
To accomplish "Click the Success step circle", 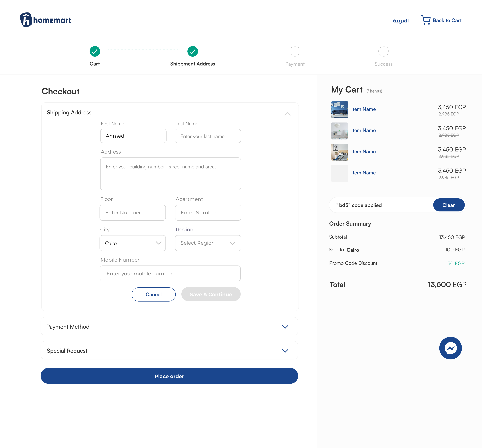I will 384,51.
